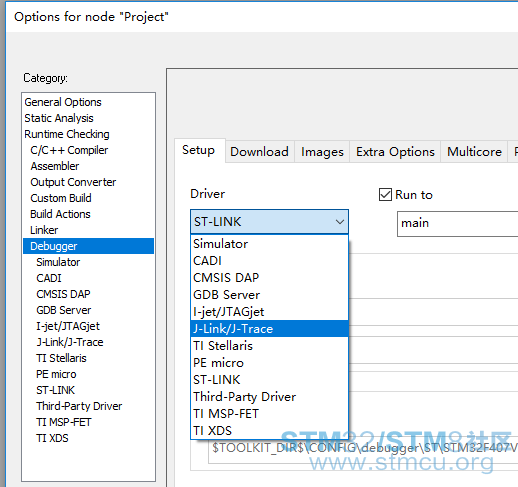Choose TI XDS in Driver dropdown
This screenshot has height=487, width=518.
[269, 431]
